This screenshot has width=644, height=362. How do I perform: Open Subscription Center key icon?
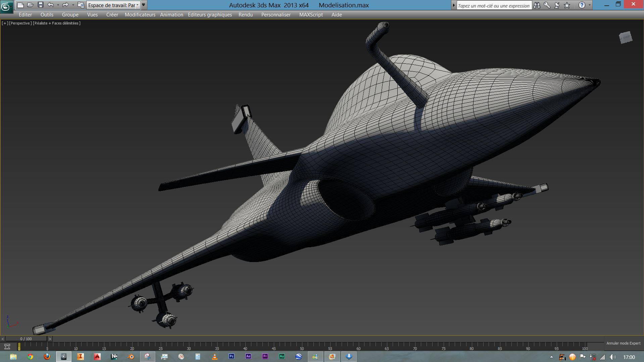click(x=547, y=5)
